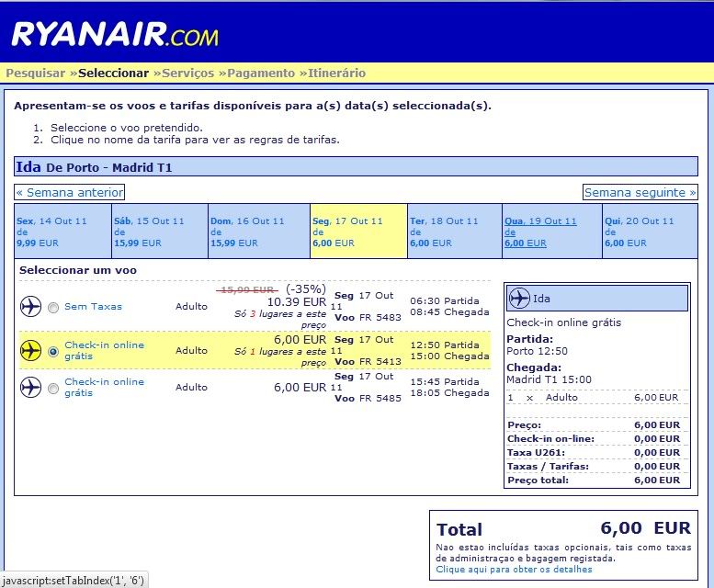714x588 pixels.
Task: Click 'Madrid T1 15:00' arrival text
Action: [550, 379]
